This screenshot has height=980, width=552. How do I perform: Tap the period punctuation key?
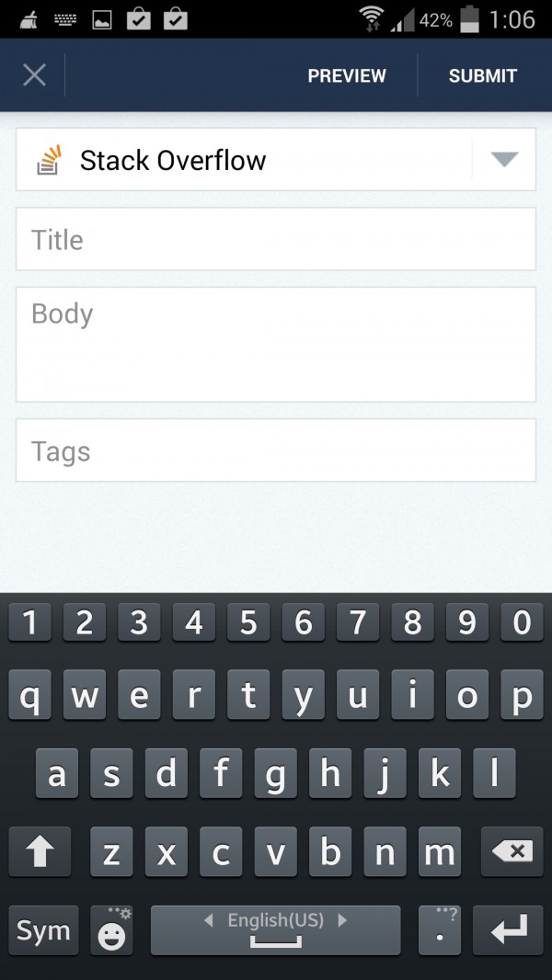[440, 930]
